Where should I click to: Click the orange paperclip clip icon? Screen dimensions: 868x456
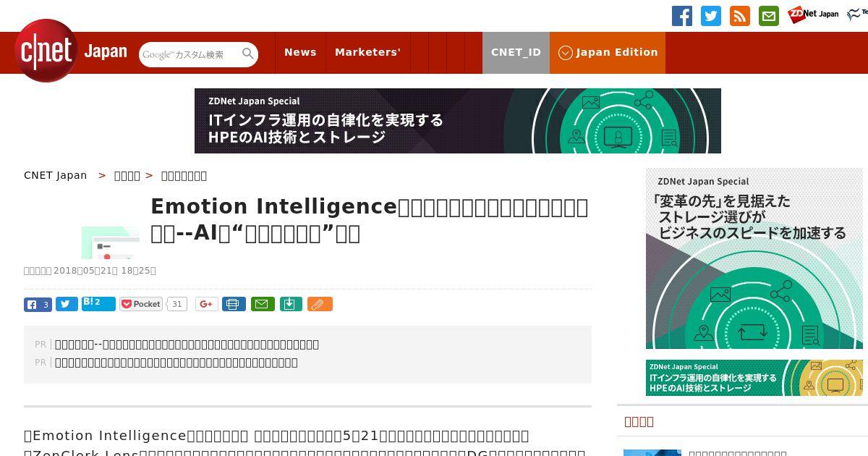pos(320,304)
